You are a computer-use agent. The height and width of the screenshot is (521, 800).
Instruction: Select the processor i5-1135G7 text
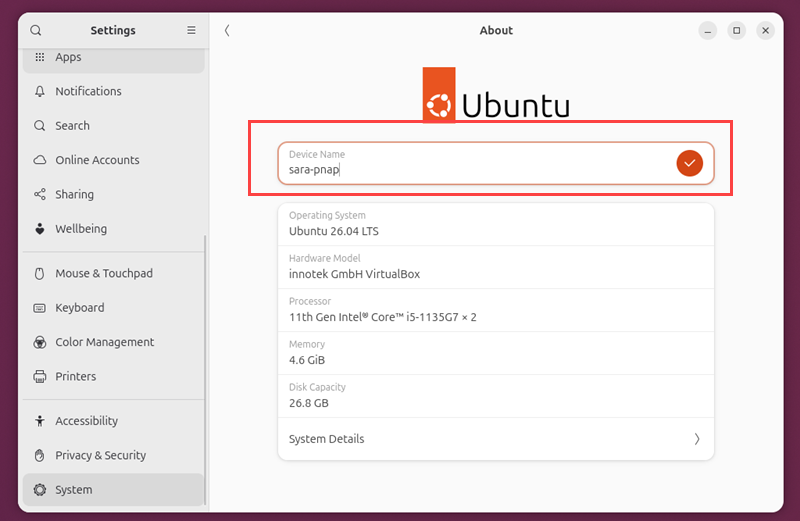click(x=383, y=317)
